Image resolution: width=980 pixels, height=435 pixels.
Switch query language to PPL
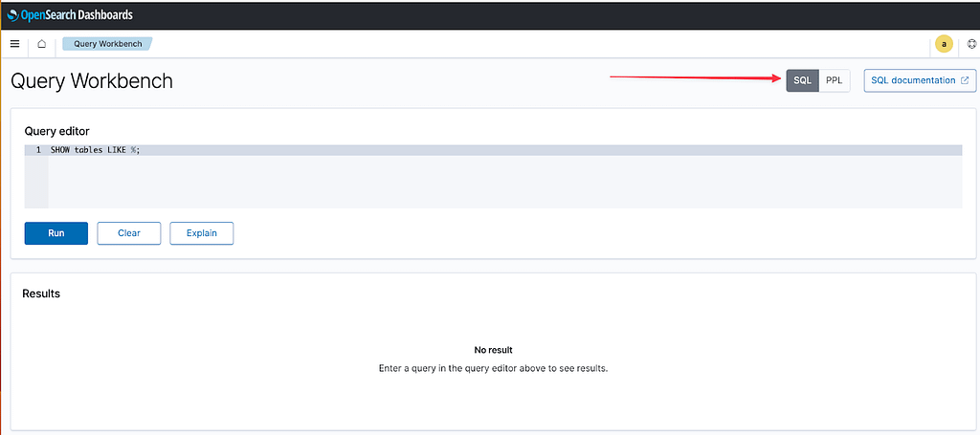[835, 80]
